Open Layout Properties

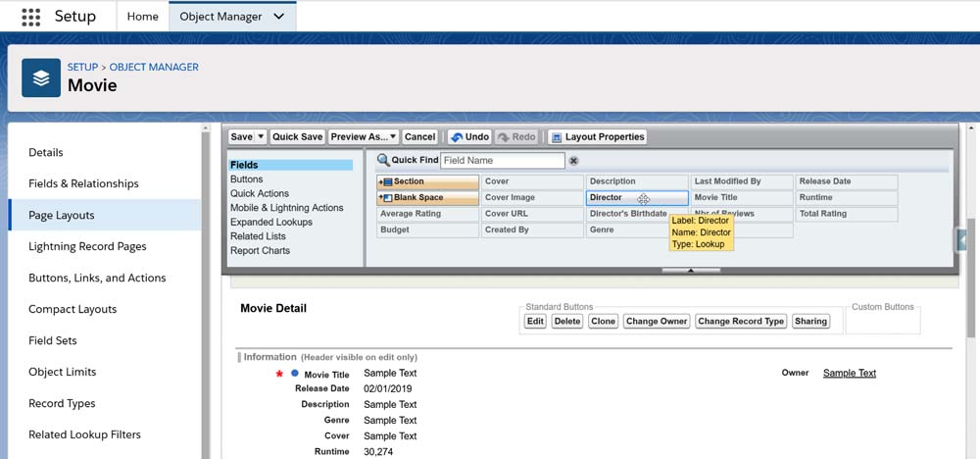pos(597,137)
